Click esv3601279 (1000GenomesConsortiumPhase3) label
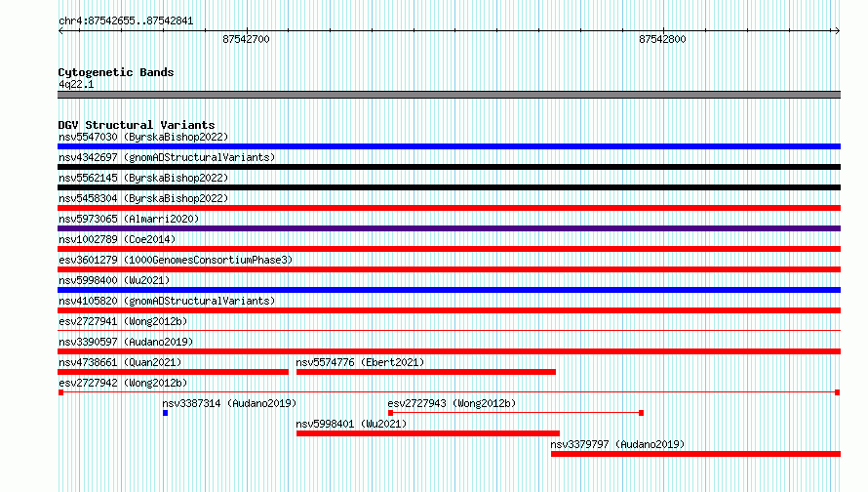This screenshot has width=868, height=492. pos(176,260)
